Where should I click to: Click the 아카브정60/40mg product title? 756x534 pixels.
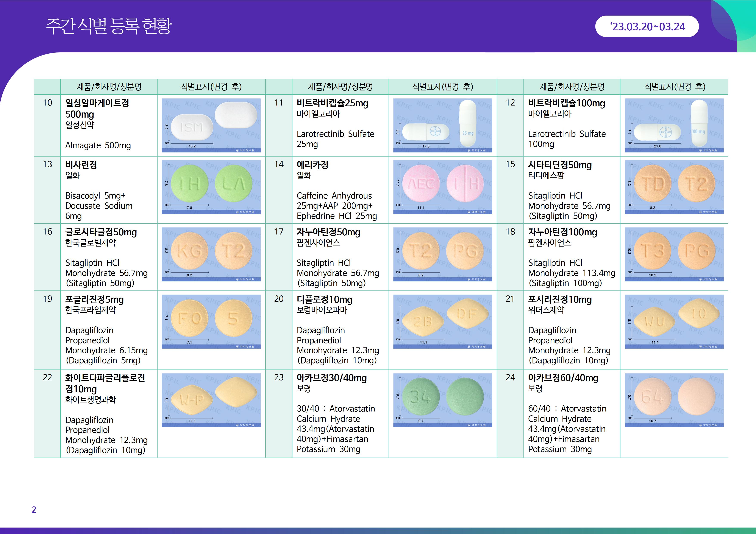click(563, 378)
